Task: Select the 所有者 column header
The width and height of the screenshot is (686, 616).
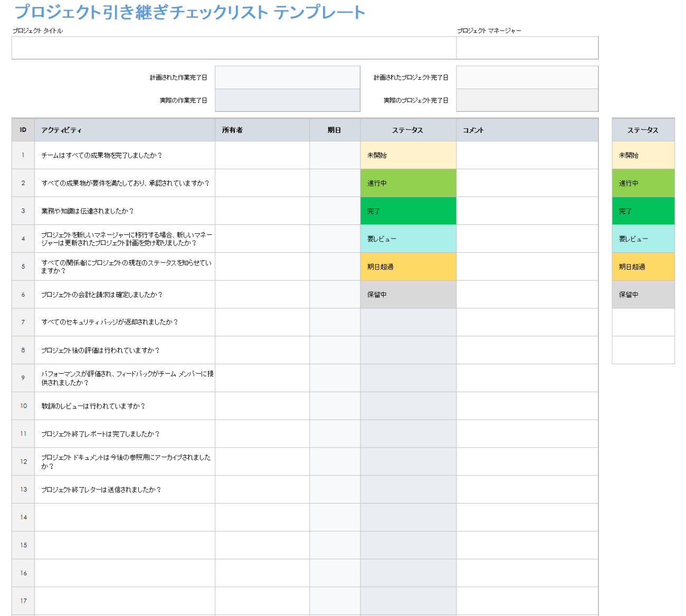Action: click(262, 130)
